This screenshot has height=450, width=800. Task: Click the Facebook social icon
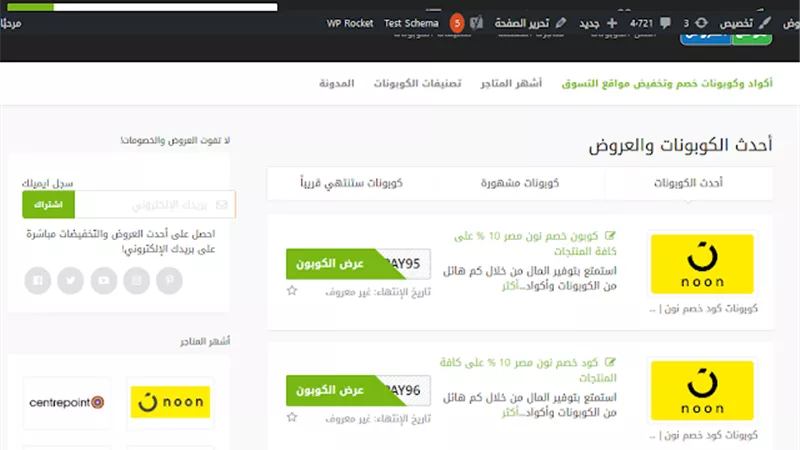coord(38,280)
